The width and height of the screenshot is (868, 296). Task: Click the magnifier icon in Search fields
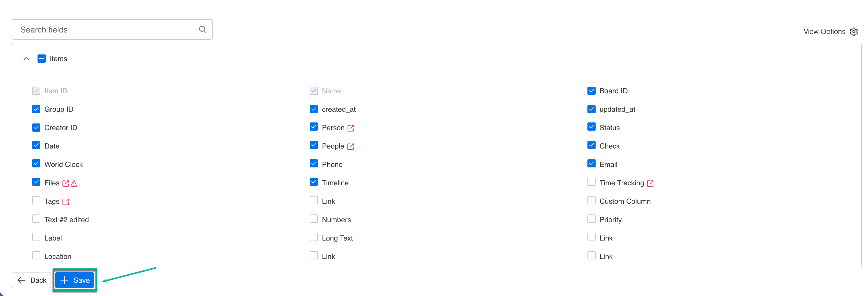point(202,29)
